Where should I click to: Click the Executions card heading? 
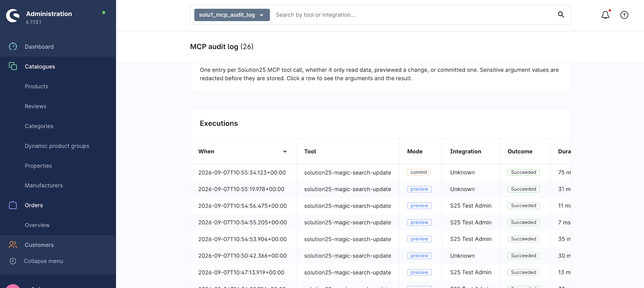click(x=219, y=123)
